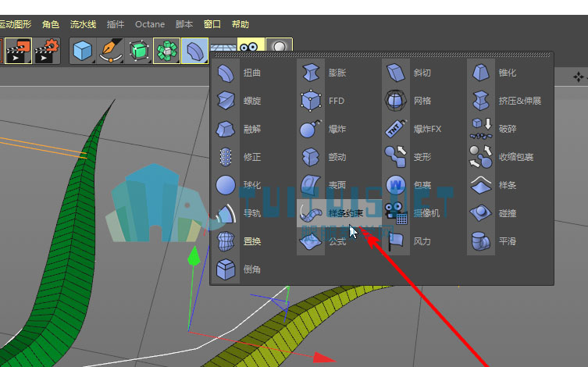Click the green Y-axis arrow handle
The width and height of the screenshot is (588, 367).
point(194,255)
